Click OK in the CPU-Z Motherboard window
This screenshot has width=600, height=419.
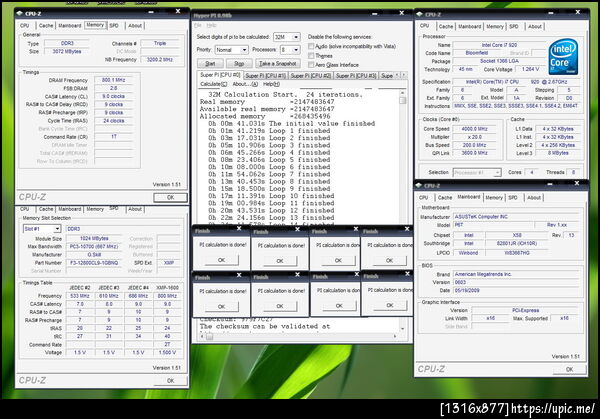[569, 369]
